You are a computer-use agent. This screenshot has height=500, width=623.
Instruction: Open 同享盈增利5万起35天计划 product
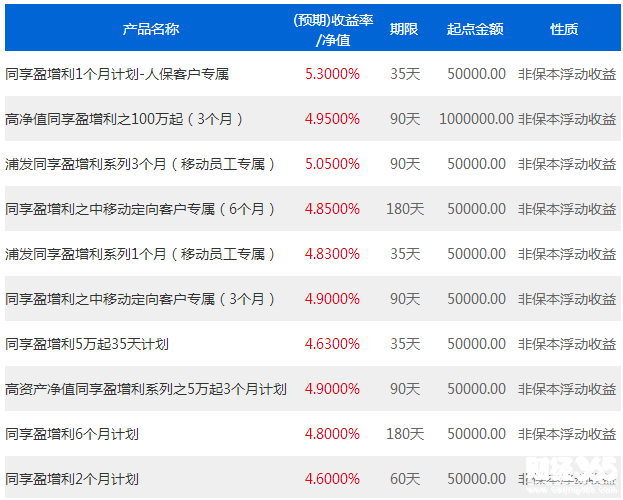click(87, 344)
